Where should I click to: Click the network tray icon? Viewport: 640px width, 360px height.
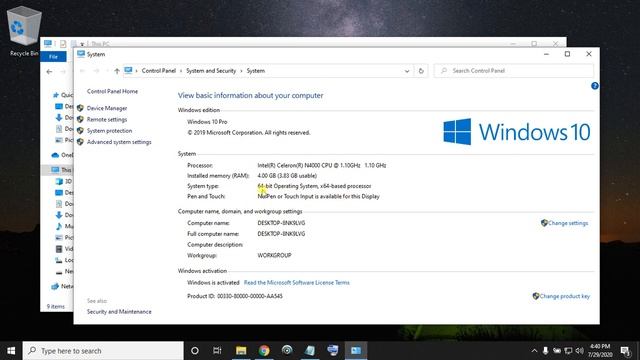tap(568, 351)
